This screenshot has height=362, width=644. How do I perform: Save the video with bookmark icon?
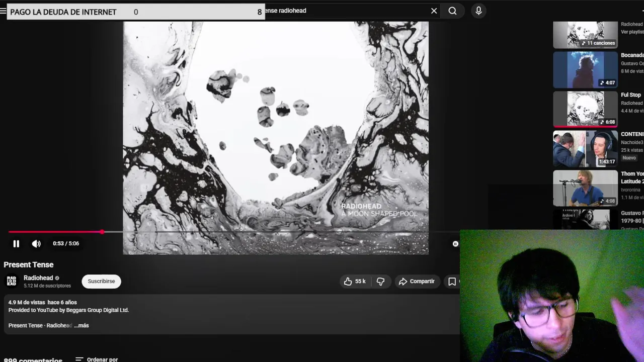coord(452,282)
